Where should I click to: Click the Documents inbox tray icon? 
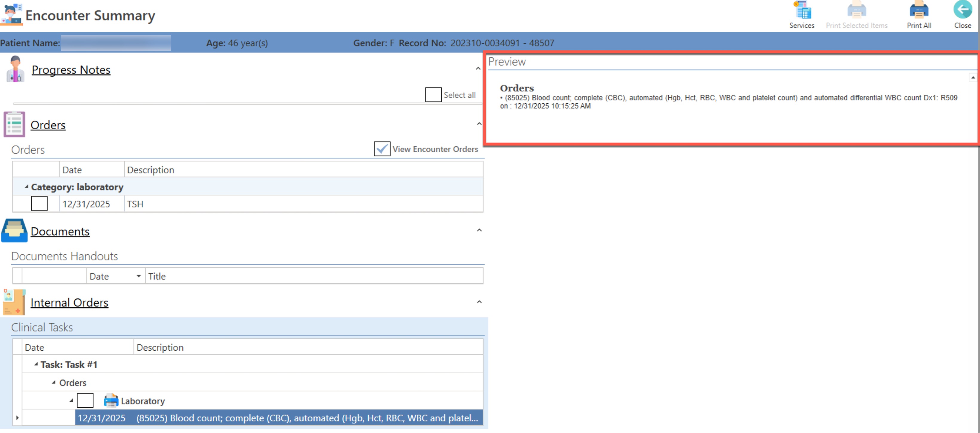click(x=14, y=231)
